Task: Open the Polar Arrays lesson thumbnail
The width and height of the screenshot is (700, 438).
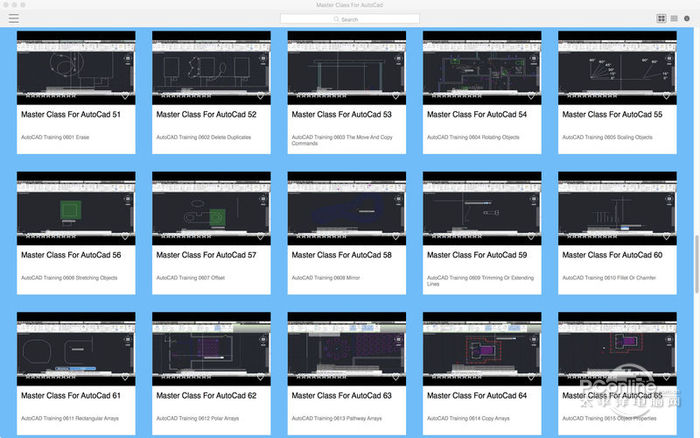Action: point(211,349)
